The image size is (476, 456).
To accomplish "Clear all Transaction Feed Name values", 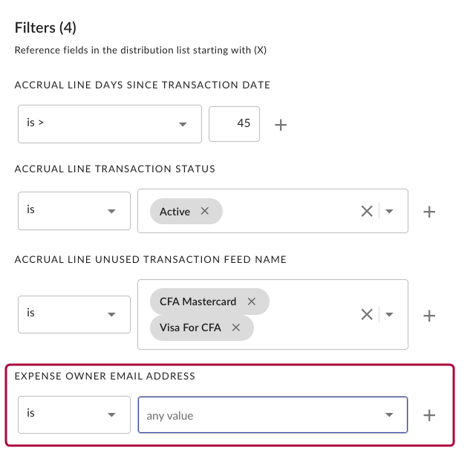I will 366,315.
